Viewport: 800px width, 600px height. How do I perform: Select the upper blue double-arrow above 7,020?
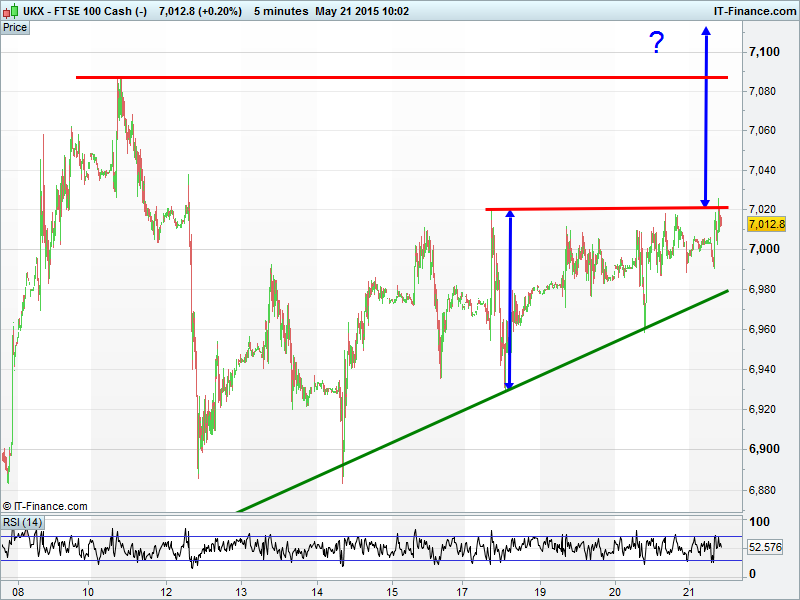pyautogui.click(x=706, y=118)
